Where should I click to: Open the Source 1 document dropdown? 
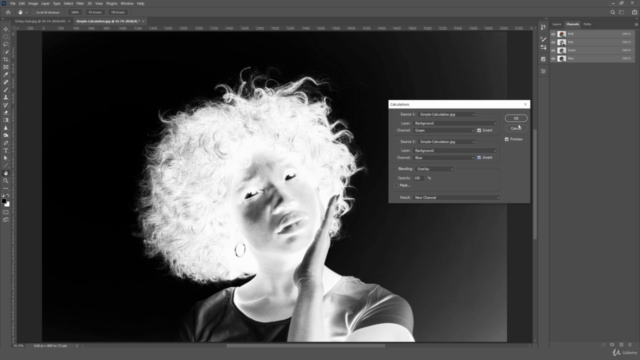coord(447,114)
